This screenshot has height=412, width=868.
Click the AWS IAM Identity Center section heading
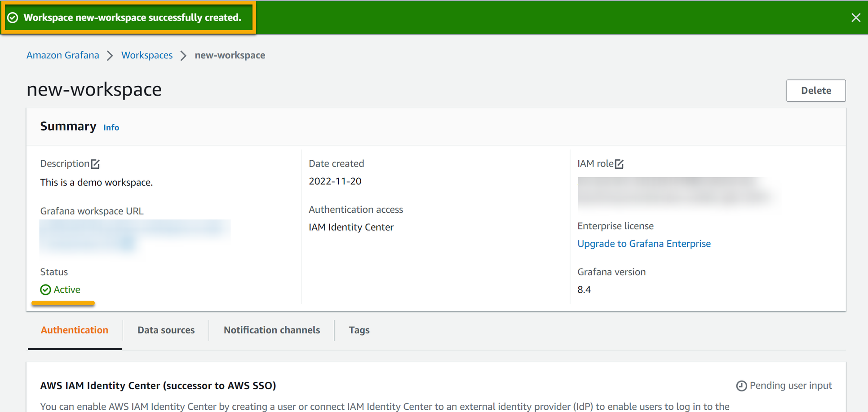tap(158, 386)
